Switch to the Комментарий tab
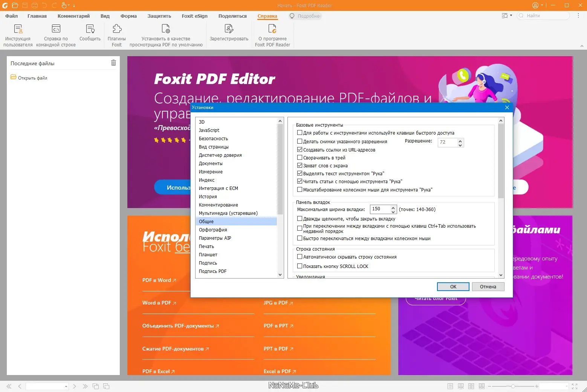The height and width of the screenshot is (392, 587). [73, 16]
